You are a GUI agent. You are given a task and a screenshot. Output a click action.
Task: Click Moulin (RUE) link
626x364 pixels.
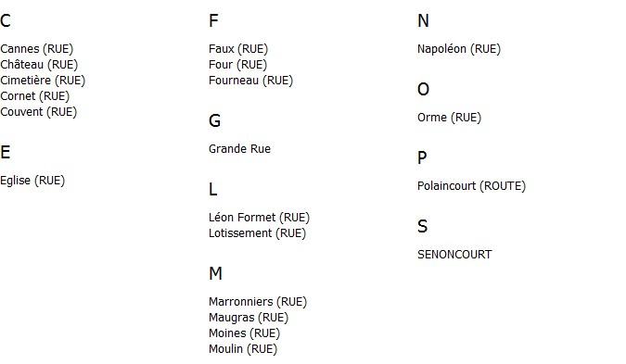pos(243,349)
